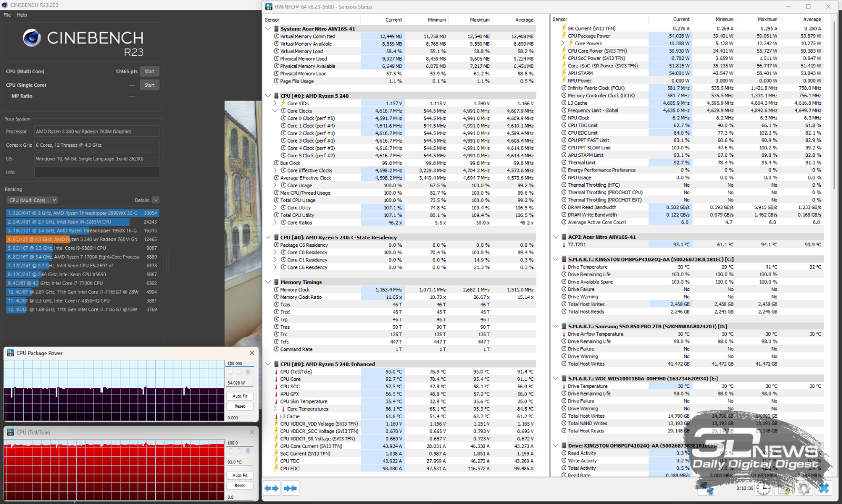Screen dimensions: 842x504
Task: Open the remote monitoring computers icon
Action: click(x=706, y=488)
